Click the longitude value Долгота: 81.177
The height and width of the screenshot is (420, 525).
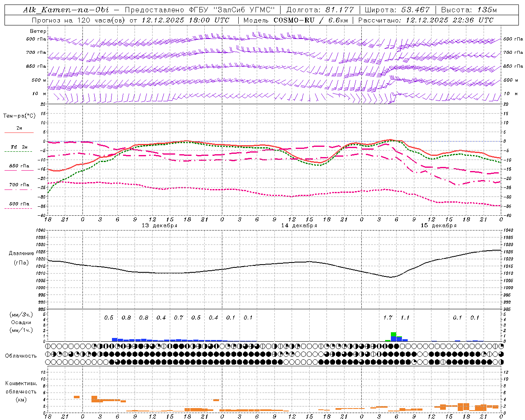320,10
